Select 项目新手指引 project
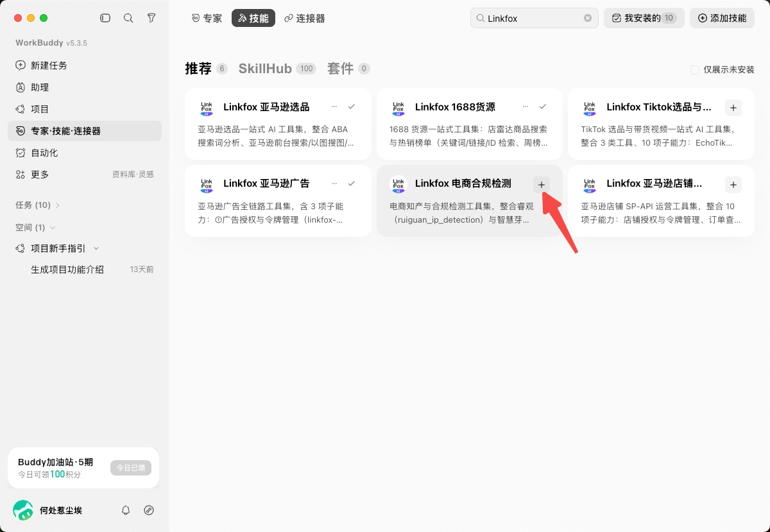770x532 pixels. tap(58, 248)
